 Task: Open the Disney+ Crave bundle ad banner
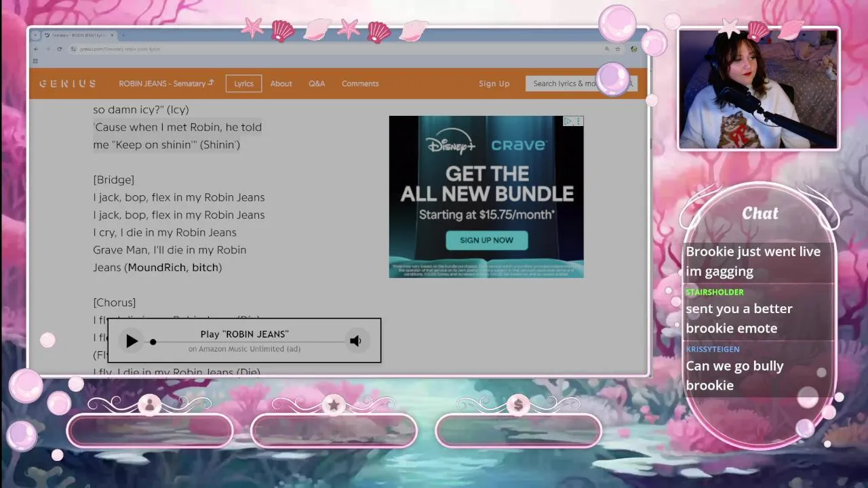click(x=486, y=197)
